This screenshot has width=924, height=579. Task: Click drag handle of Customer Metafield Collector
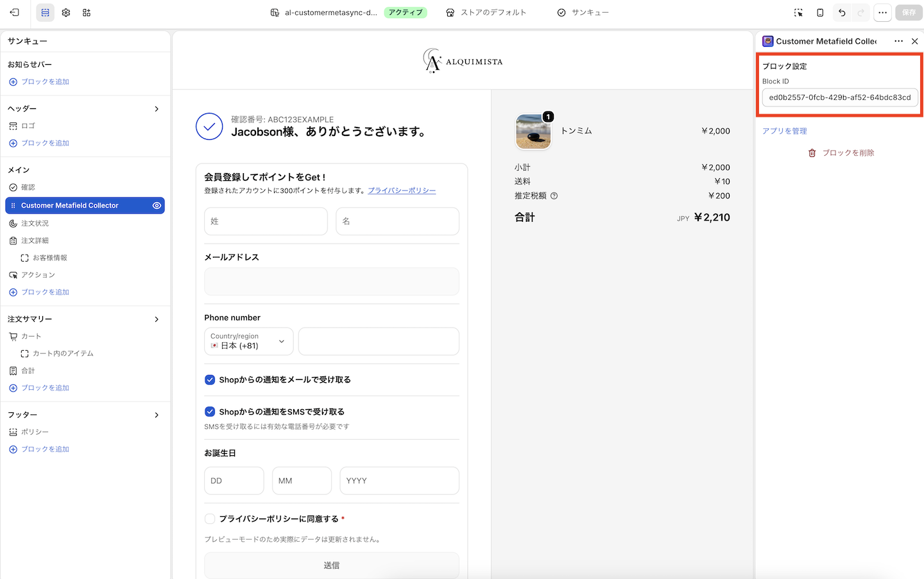click(13, 205)
